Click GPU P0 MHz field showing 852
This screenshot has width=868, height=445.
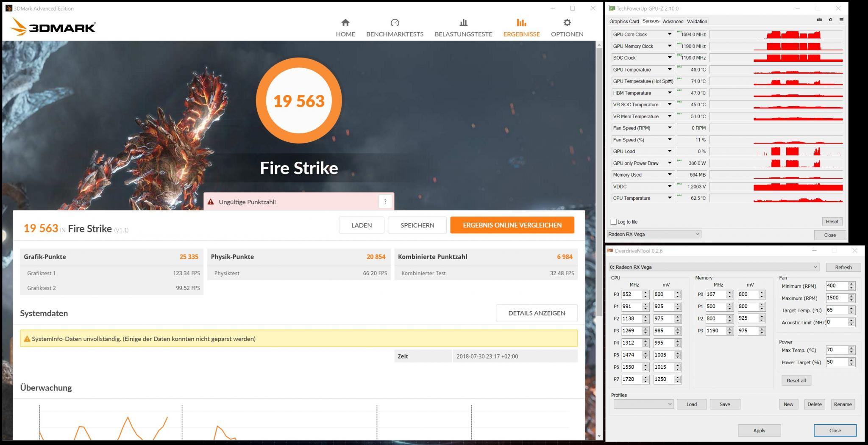(x=632, y=294)
